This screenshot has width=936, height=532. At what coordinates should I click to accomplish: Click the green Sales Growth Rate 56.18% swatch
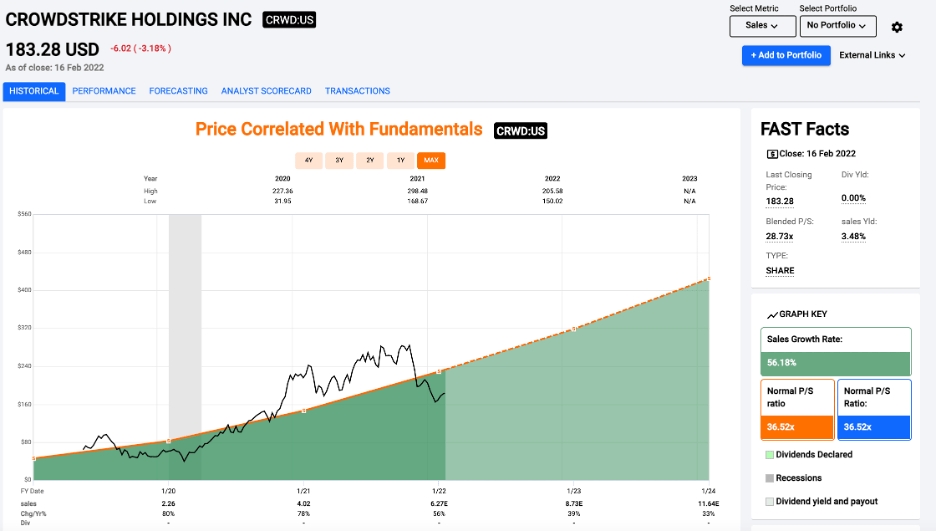836,363
